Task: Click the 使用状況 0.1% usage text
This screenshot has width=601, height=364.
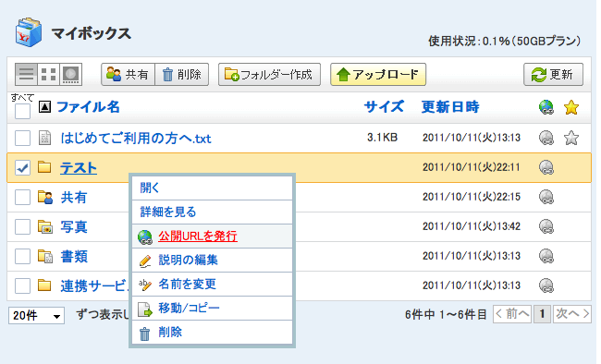Action: [x=505, y=41]
